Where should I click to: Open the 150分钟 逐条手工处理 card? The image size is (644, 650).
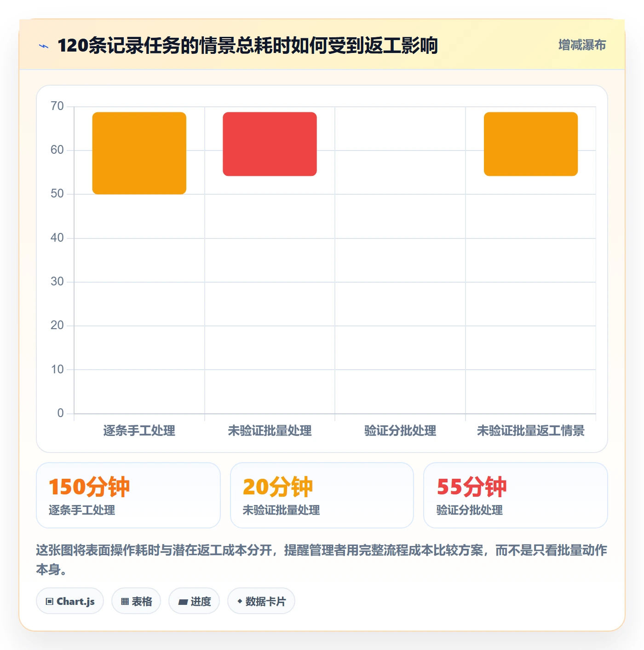[128, 495]
